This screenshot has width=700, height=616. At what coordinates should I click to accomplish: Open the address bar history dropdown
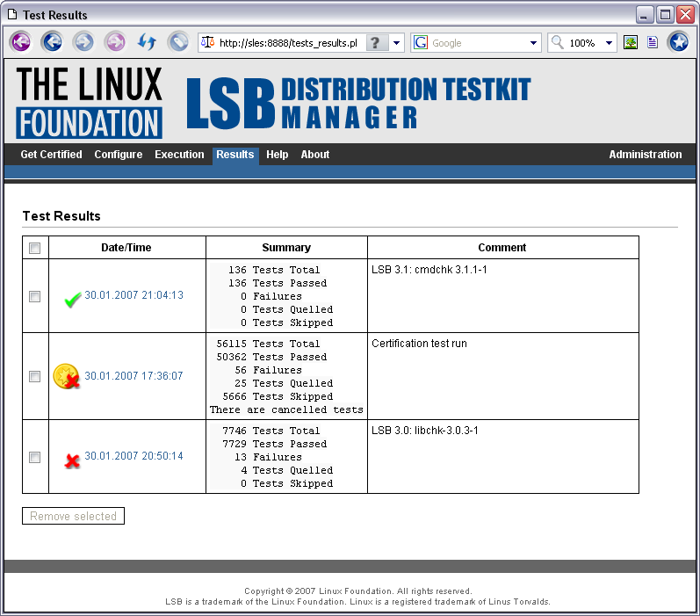(x=396, y=43)
